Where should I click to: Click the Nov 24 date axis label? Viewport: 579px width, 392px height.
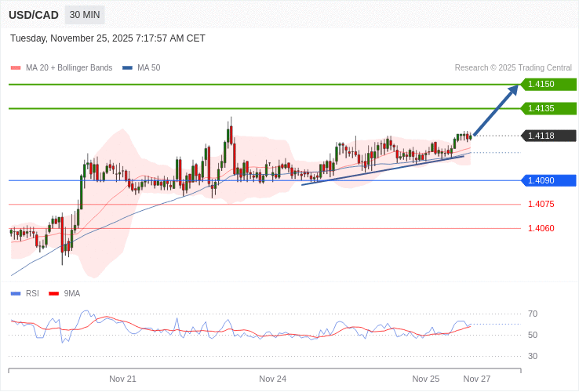(272, 379)
